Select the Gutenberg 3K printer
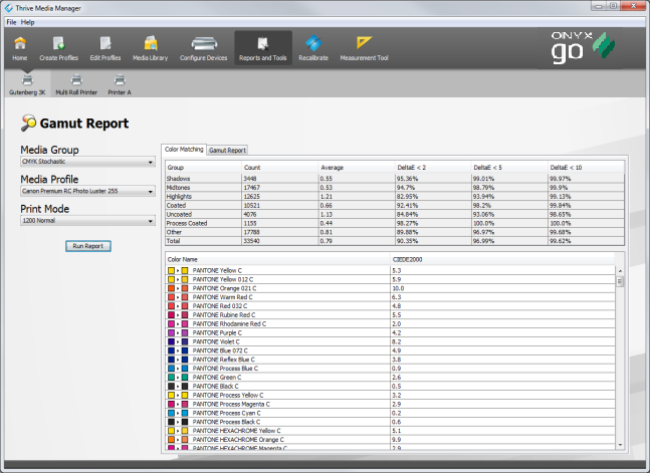650x473 pixels. tap(27, 84)
